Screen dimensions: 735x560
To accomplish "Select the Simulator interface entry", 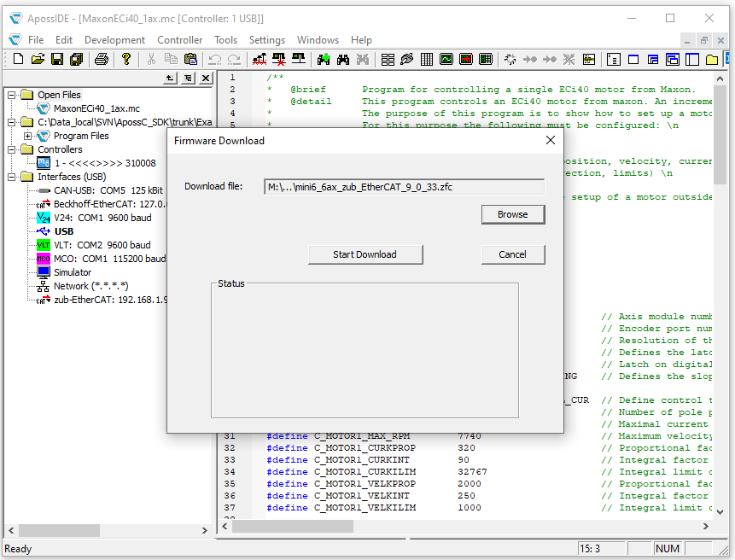I will point(73,272).
